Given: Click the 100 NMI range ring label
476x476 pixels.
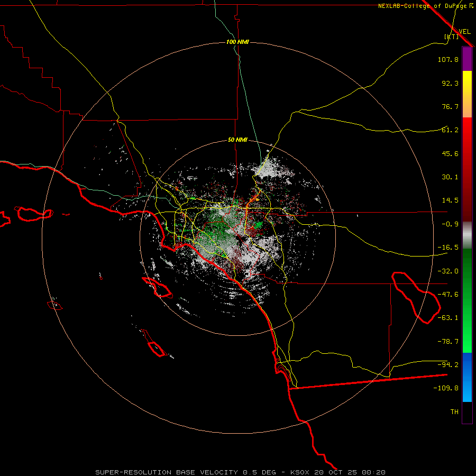Looking at the screenshot, I should pos(237,42).
